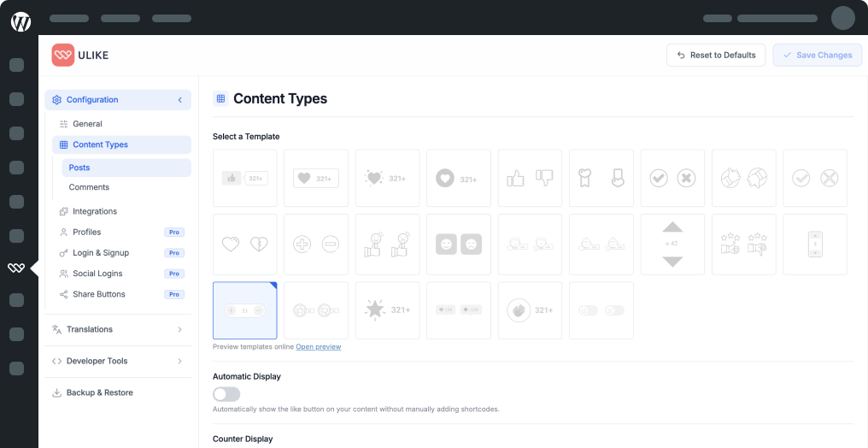868x448 pixels.
Task: Select the Posts sub-item
Action: (126, 168)
